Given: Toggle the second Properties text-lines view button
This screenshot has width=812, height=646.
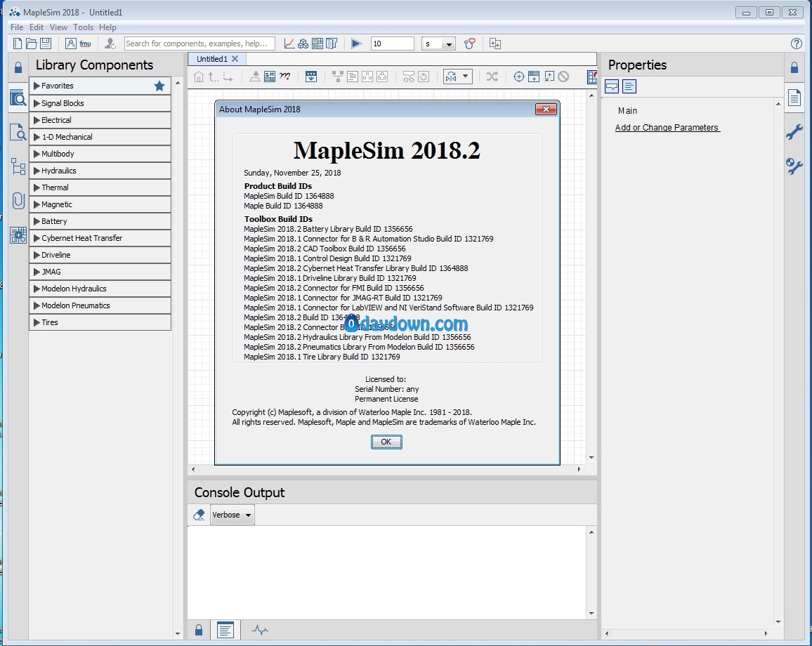Looking at the screenshot, I should [x=629, y=86].
